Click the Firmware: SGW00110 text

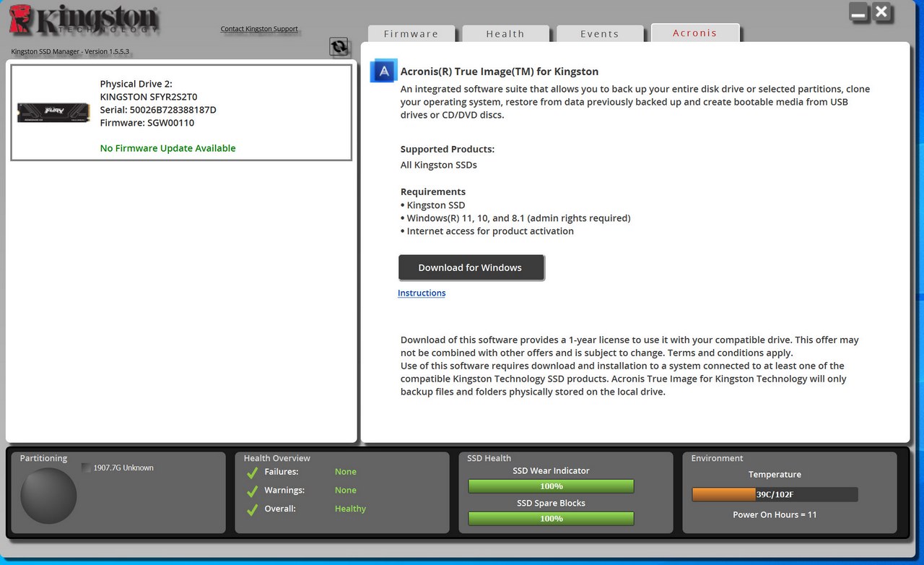point(147,123)
